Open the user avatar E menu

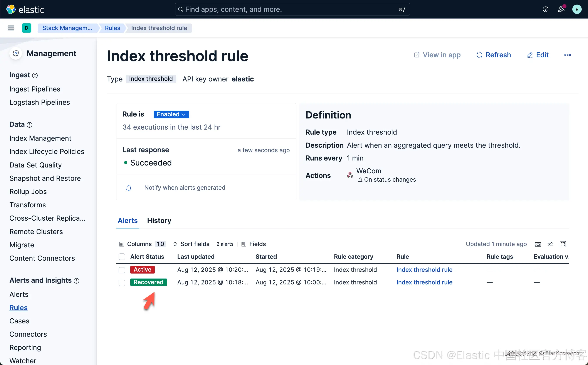coord(577,9)
